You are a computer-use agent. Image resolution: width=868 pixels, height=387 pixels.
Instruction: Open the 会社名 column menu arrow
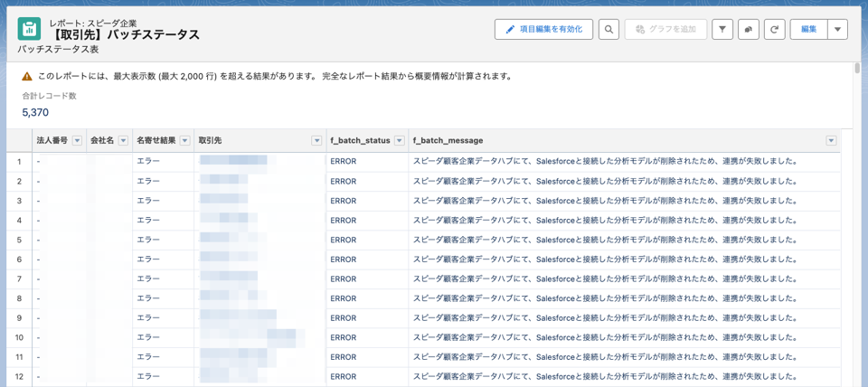(123, 141)
